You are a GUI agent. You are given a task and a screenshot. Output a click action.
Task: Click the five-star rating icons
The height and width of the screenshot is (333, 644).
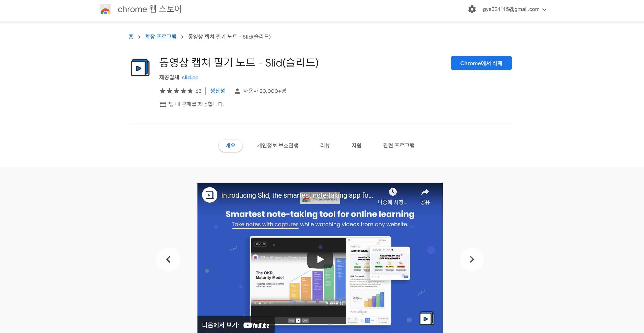tap(176, 91)
